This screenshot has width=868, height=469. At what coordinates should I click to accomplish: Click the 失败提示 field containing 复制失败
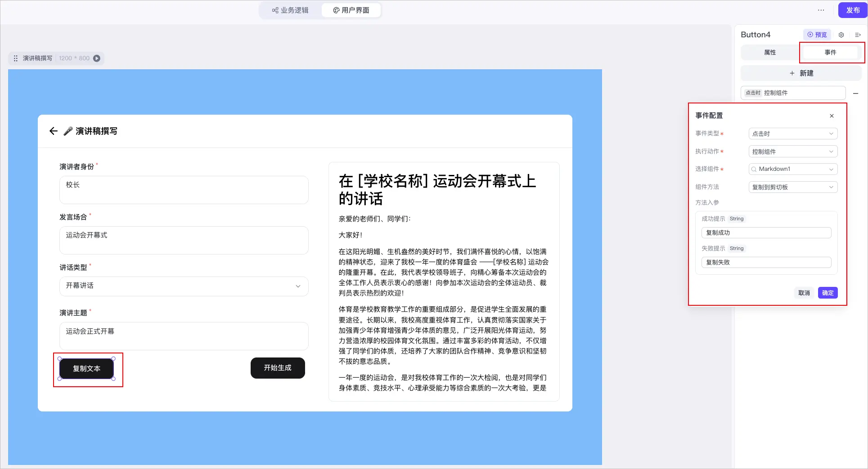(x=766, y=262)
